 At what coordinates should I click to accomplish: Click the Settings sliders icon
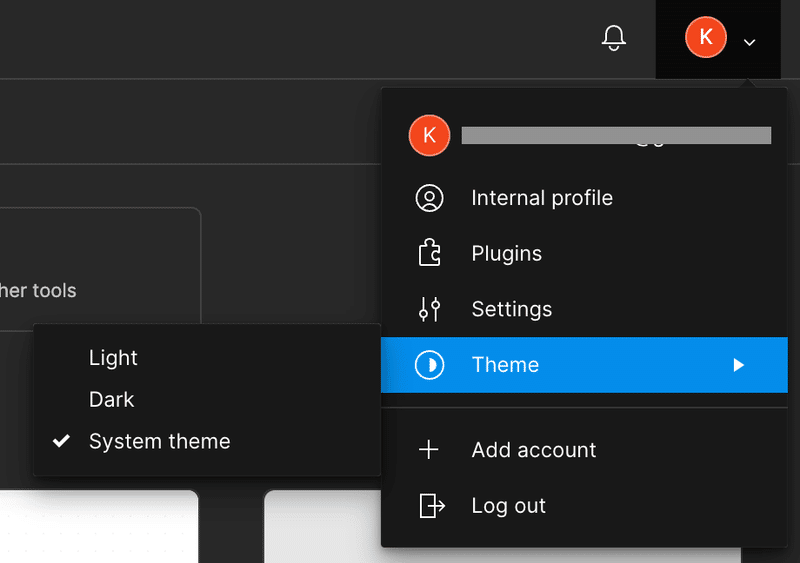coord(429,310)
